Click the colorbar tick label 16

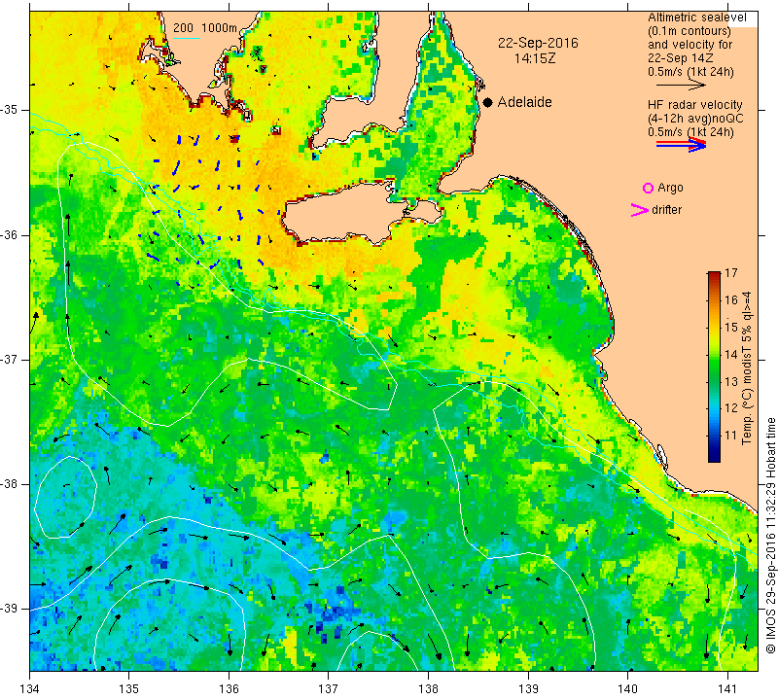[731, 300]
